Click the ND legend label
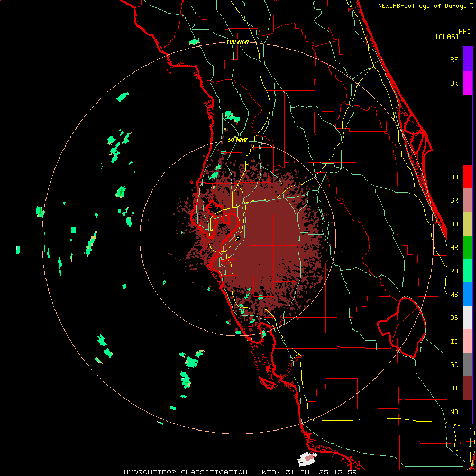Image resolution: width=476 pixels, height=476 pixels. pyautogui.click(x=454, y=412)
